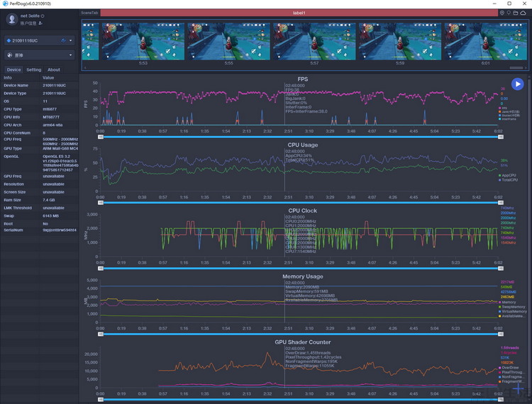Click right handle of Memory Usage range slider
Viewport: 532px width, 404px height.
[x=501, y=334]
